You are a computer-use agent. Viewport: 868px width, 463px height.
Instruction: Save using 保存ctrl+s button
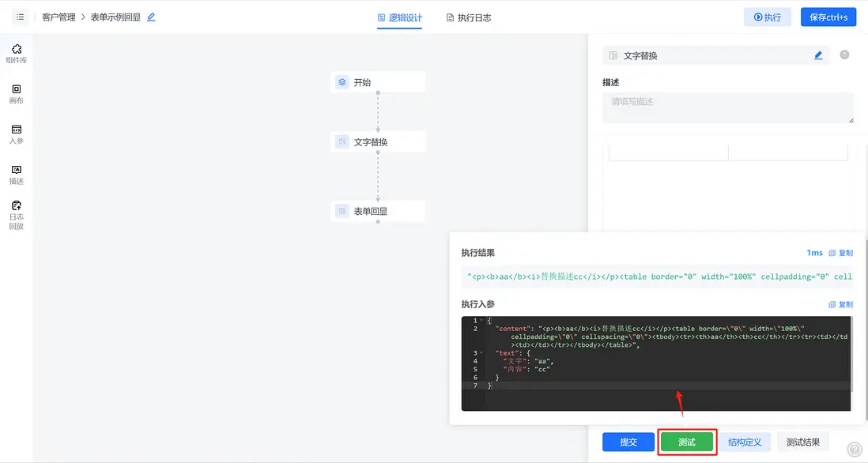click(828, 17)
